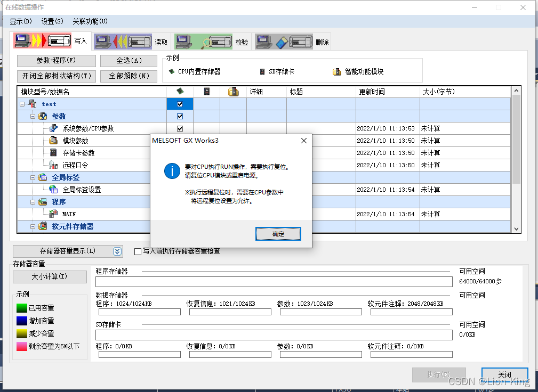Enable 写入前执行存储器容量检查 checkbox
This screenshot has width=538, height=392.
point(138,251)
